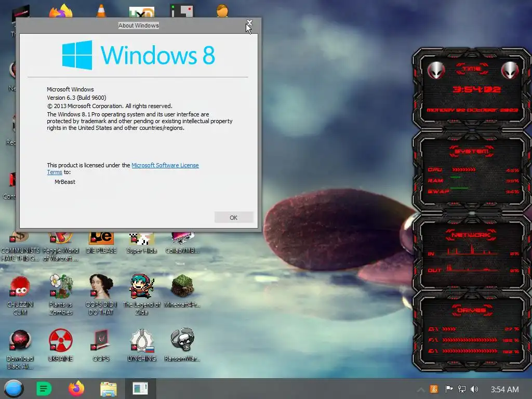Viewport: 532px width, 399px height.
Task: Click the network IN graph
Action: tap(473, 249)
